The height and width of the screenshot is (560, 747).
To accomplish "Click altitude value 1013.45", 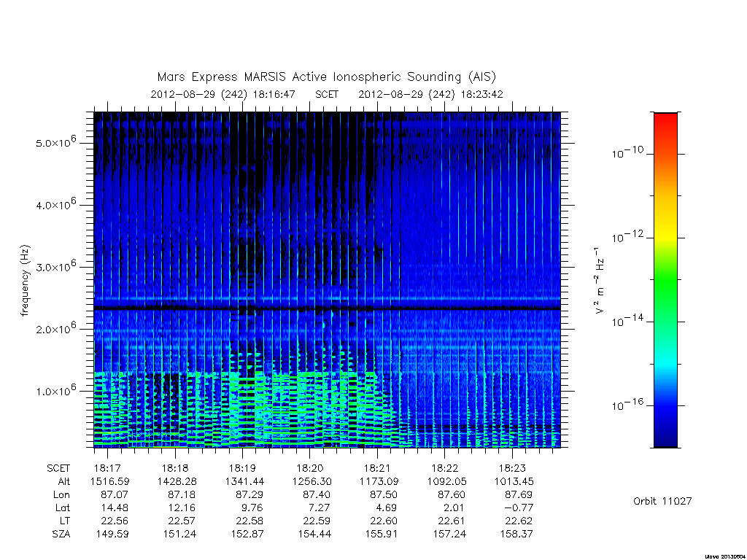I will (514, 481).
